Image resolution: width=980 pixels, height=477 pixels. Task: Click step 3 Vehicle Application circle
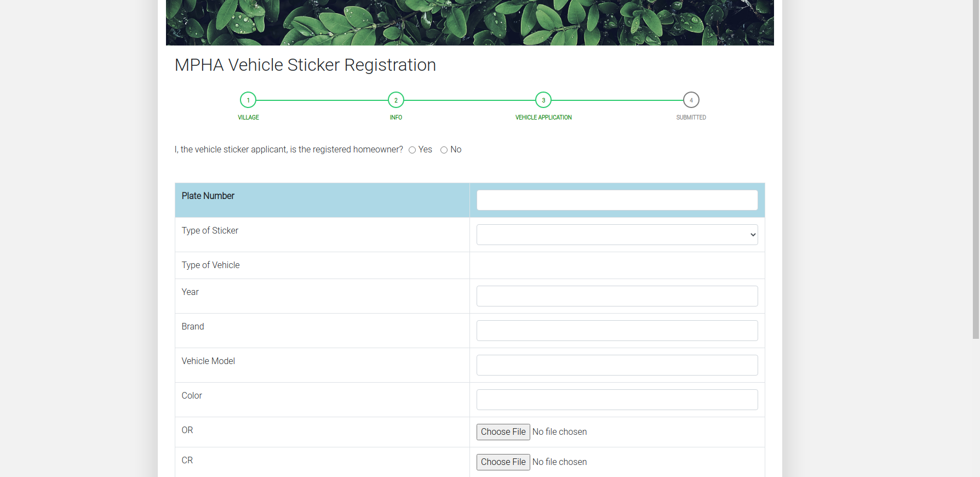tap(543, 100)
